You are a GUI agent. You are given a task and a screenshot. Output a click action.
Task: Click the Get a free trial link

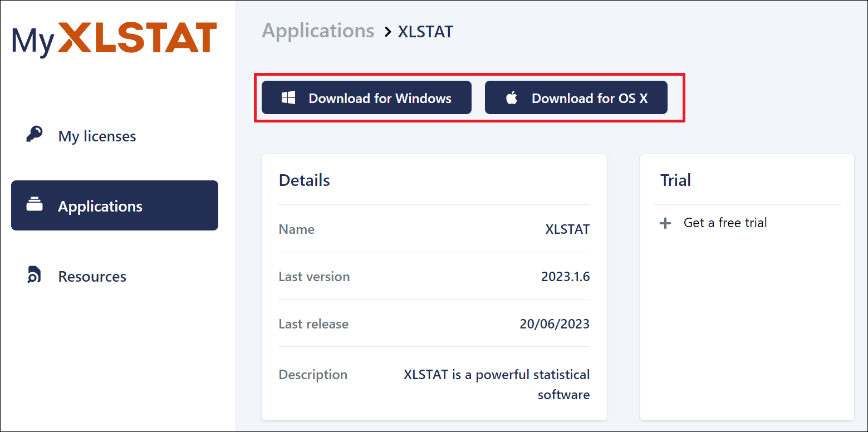725,223
